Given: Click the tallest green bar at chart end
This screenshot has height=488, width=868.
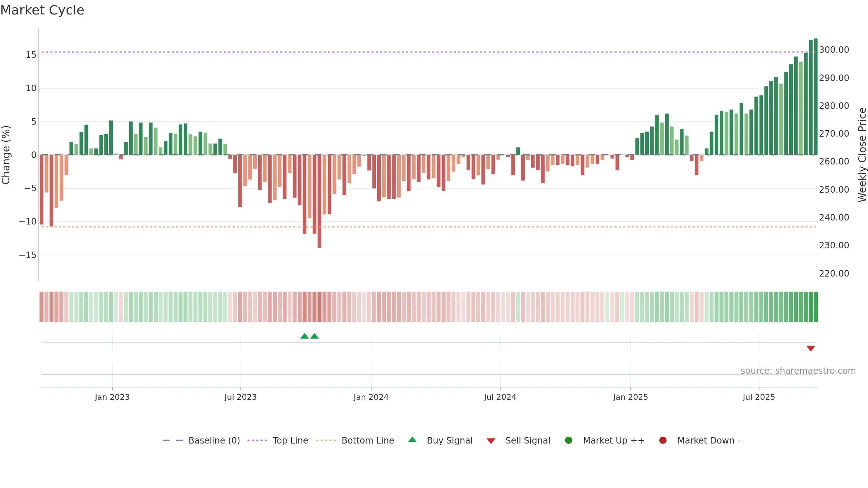Looking at the screenshot, I should click(x=816, y=97).
